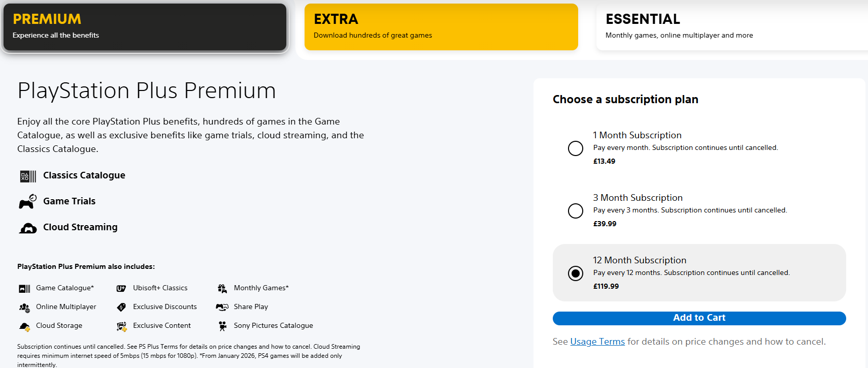Viewport: 868px width, 368px height.
Task: Click the Ubisoft+ Classics icon
Action: point(121,288)
